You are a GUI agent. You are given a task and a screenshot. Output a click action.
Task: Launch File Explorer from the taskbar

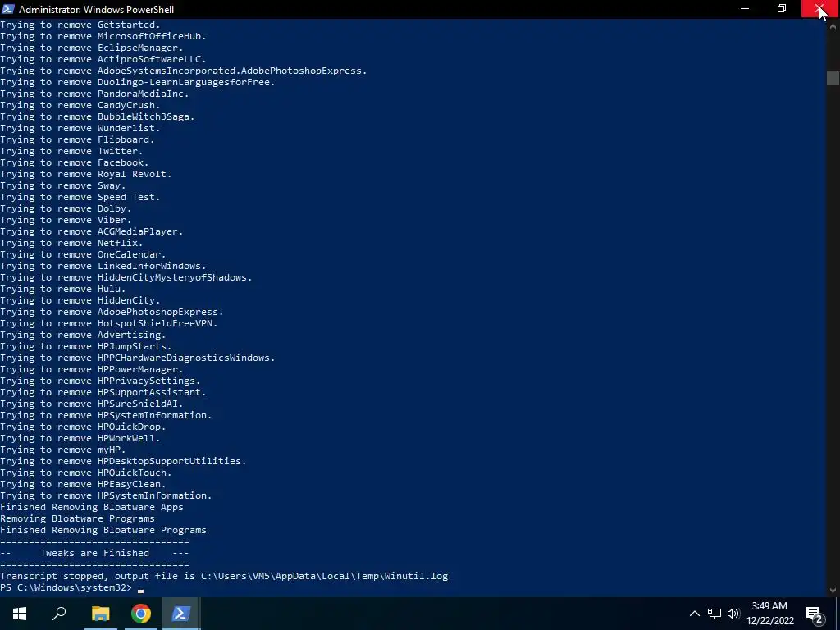100,614
